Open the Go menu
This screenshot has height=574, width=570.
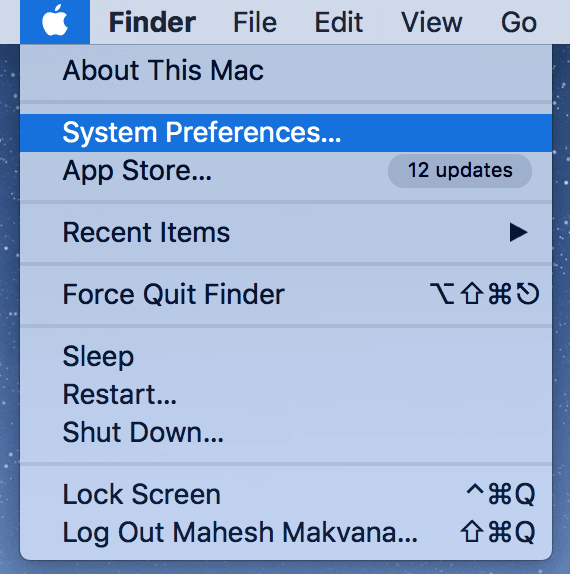coord(519,23)
